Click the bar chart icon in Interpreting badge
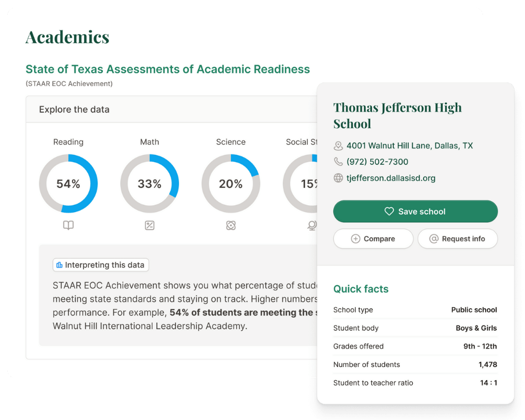The image size is (525, 420). tap(59, 265)
